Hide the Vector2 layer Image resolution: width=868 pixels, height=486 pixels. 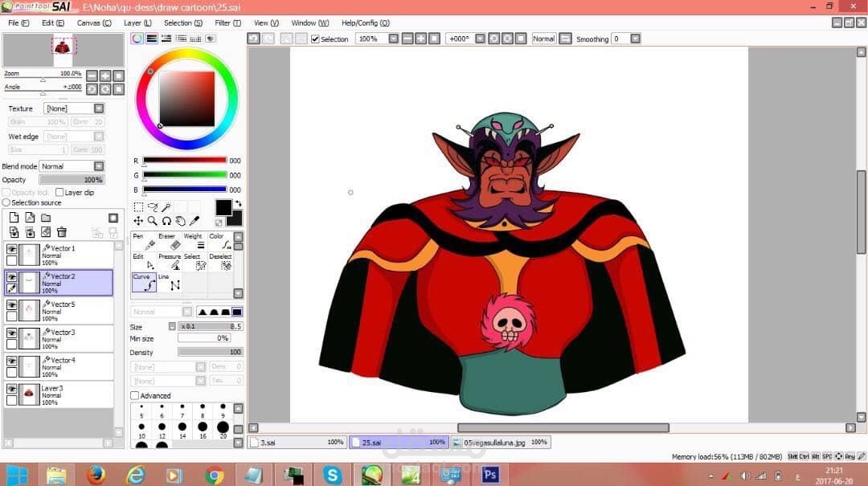[11, 277]
